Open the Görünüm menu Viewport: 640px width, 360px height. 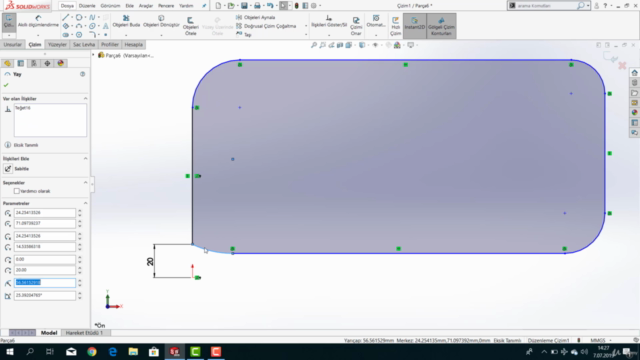[110, 6]
